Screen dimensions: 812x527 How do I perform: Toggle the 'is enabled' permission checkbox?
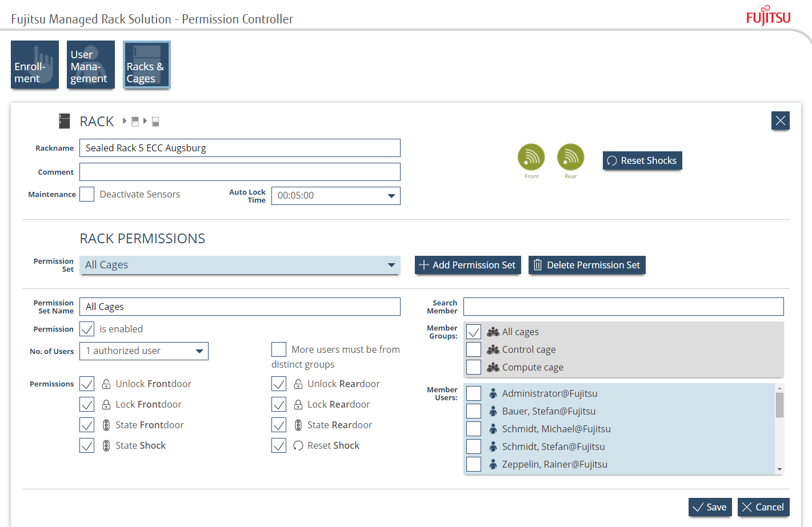(x=87, y=329)
